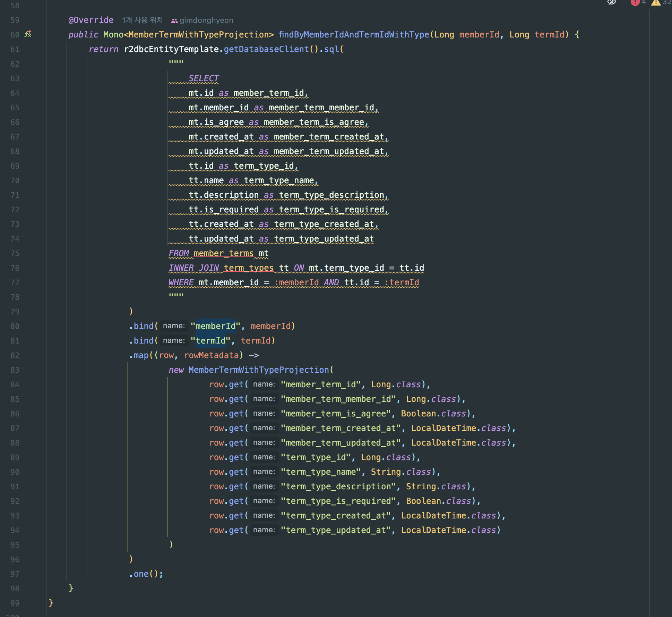Click the term_types table name in JOIN clause
The height and width of the screenshot is (617, 672).
(248, 268)
